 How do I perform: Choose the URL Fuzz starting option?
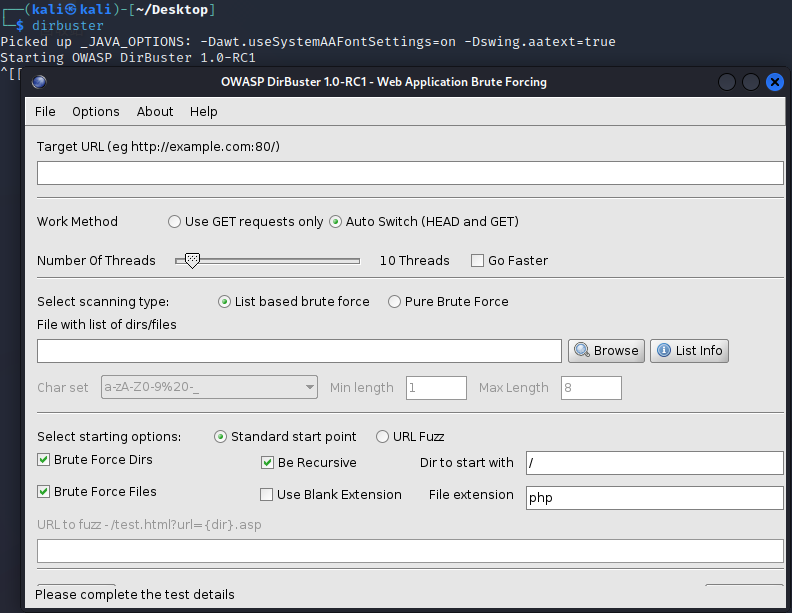click(x=382, y=437)
